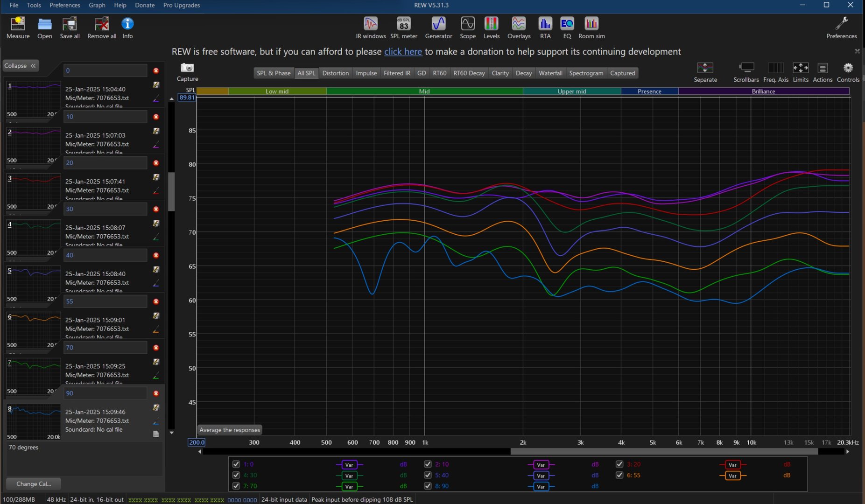
Task: Uncheck the '1: 0' trace checkbox
Action: 236,464
